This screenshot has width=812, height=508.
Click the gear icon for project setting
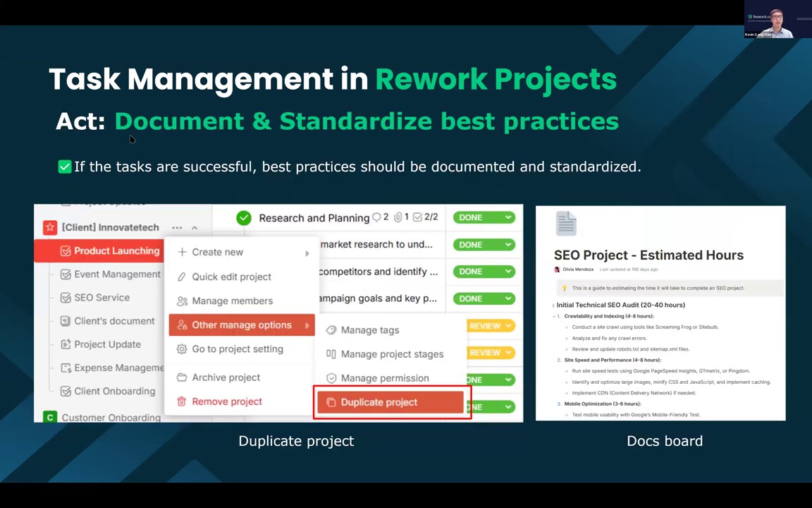(x=182, y=349)
